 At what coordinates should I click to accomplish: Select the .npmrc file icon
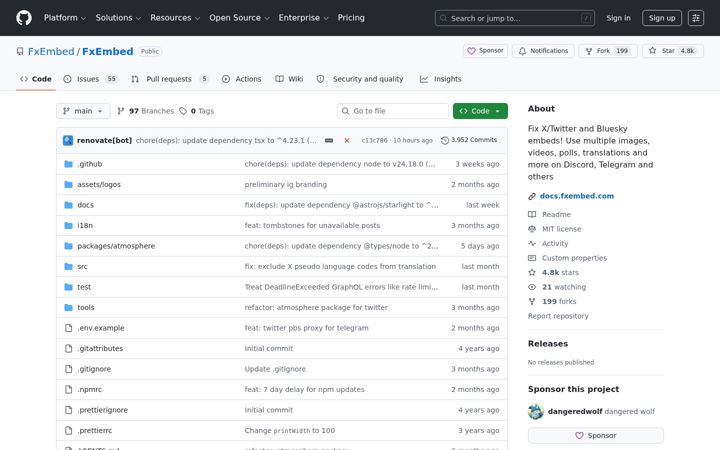68,389
